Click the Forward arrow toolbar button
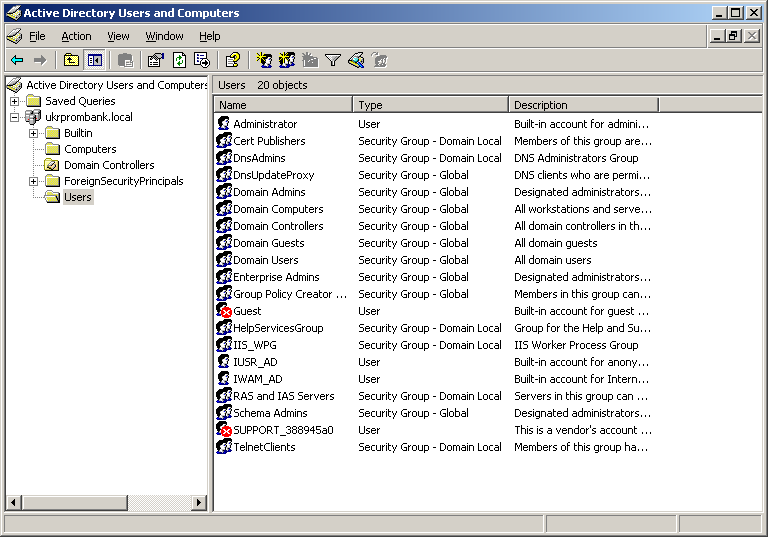768x537 pixels. coord(40,60)
